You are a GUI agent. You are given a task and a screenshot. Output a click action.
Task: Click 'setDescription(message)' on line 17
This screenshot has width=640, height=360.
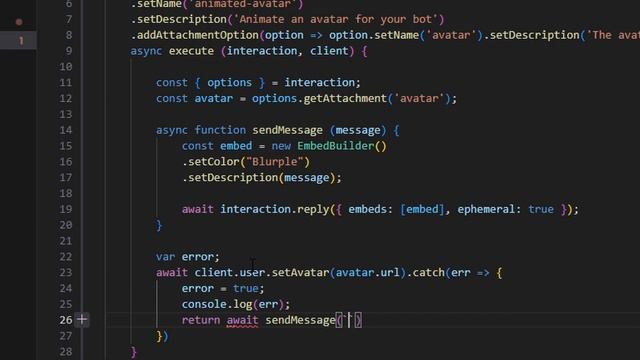coord(262,178)
